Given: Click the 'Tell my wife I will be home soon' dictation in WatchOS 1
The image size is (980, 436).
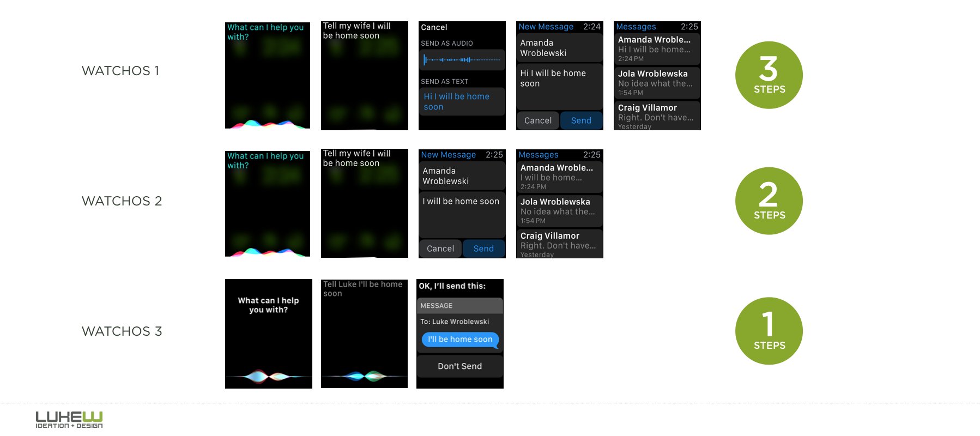Looking at the screenshot, I should point(357,31).
